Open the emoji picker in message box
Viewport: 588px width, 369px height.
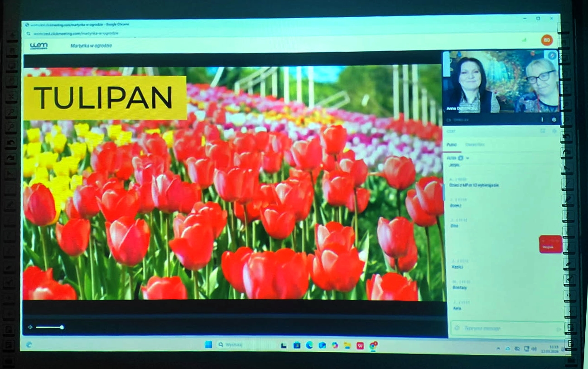point(457,328)
